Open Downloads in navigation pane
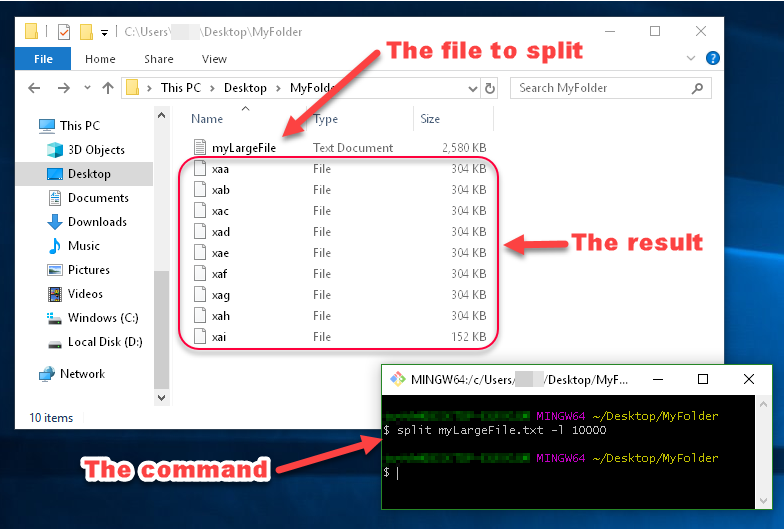 coord(87,222)
